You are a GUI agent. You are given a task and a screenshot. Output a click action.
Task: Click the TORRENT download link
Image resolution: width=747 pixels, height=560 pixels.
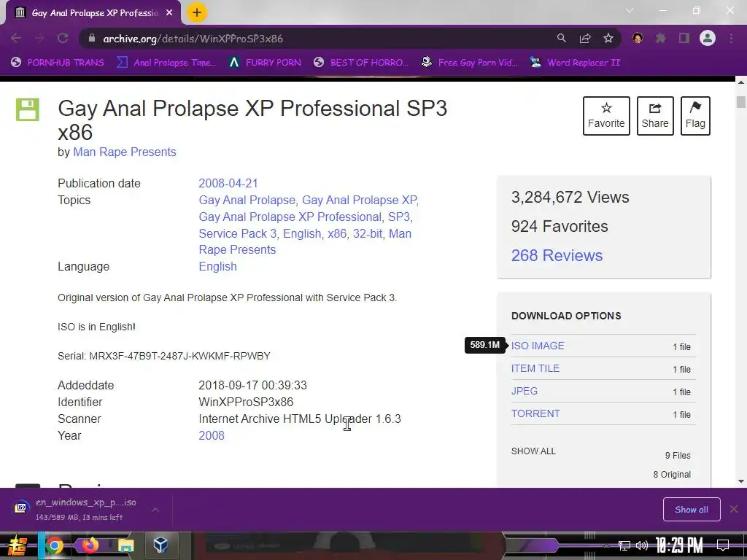(535, 413)
